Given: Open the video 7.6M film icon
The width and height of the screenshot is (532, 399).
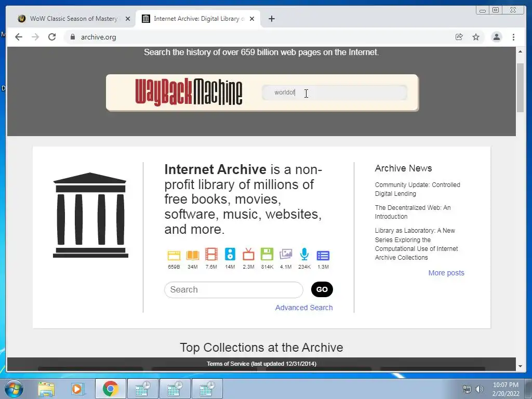Looking at the screenshot, I should coord(211,254).
